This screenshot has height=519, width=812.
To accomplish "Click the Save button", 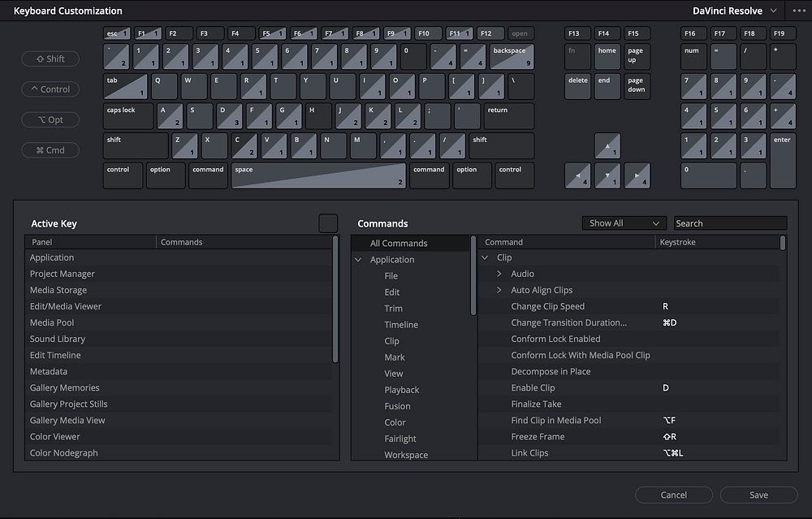I will coord(758,495).
